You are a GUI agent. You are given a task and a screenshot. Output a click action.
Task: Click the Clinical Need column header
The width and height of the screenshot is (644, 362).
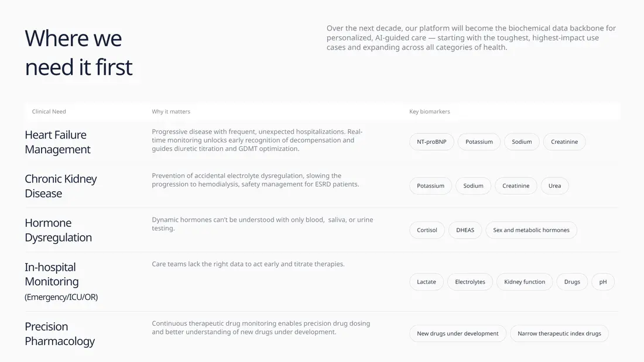tap(49, 112)
